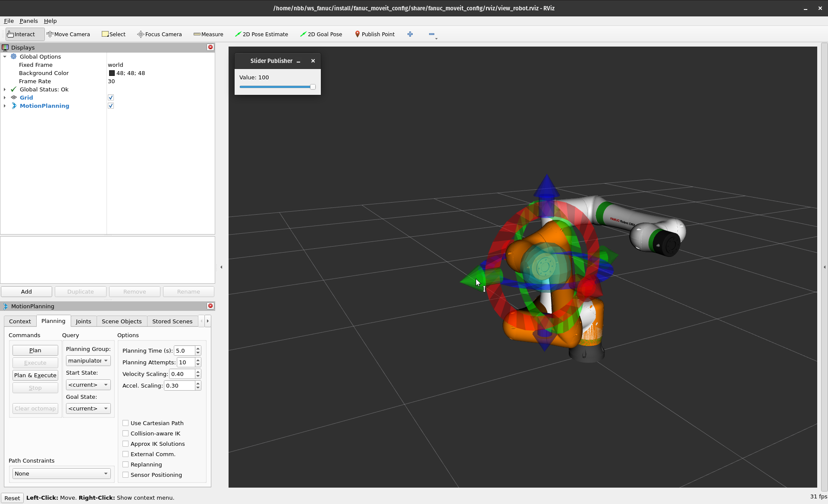The width and height of the screenshot is (828, 504).
Task: Open the Panels menu
Action: click(28, 21)
